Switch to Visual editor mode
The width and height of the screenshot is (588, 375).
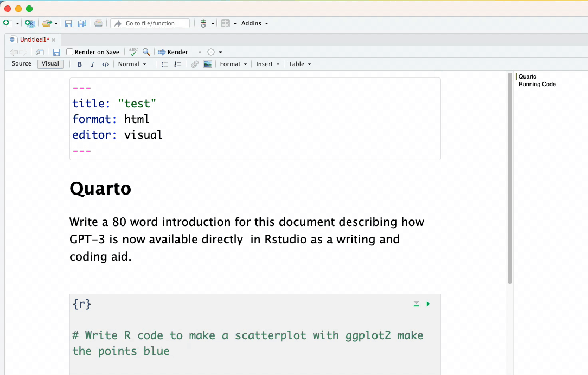50,64
